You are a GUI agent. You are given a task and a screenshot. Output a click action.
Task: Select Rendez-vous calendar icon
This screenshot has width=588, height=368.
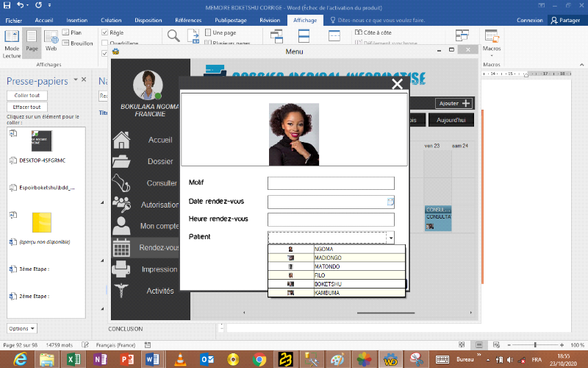point(121,248)
